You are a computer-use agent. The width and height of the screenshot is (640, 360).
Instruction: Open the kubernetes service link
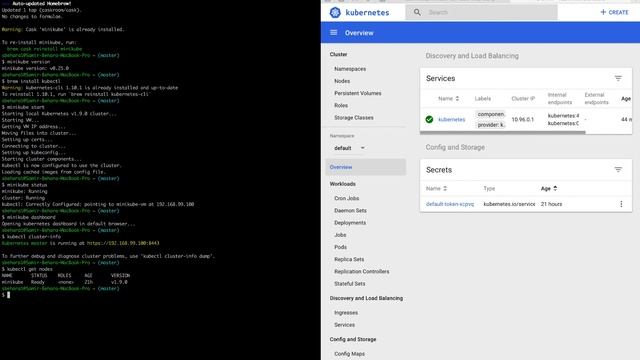tap(451, 120)
